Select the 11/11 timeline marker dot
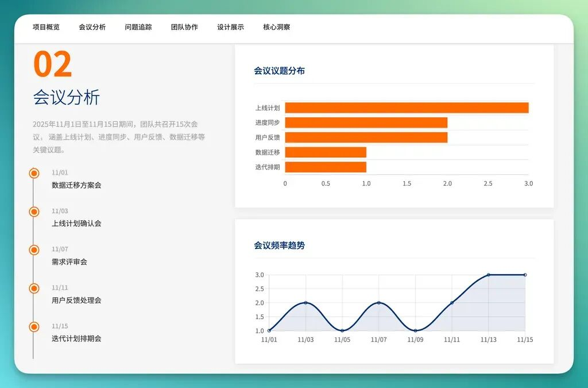 coord(34,288)
